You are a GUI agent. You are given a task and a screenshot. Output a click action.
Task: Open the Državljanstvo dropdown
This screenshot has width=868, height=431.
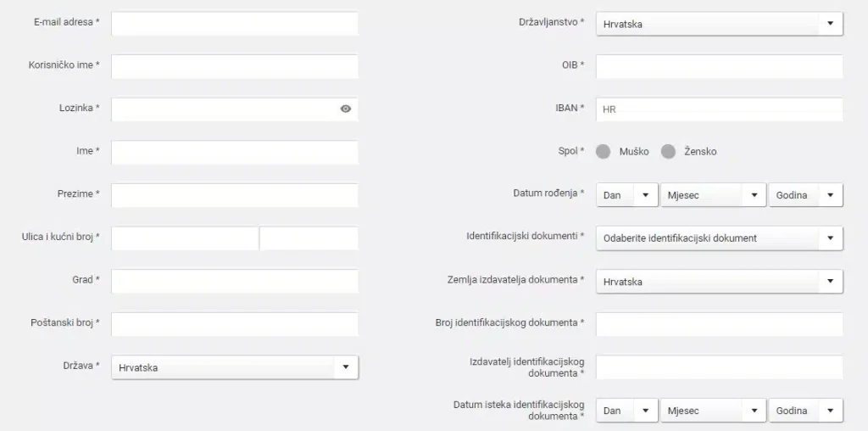coord(719,24)
